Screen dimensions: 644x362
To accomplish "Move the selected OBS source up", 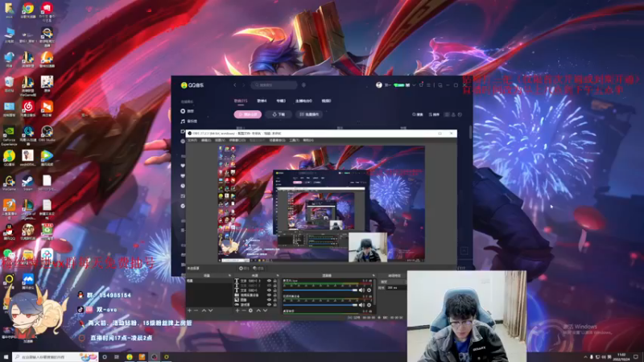I will (x=258, y=311).
